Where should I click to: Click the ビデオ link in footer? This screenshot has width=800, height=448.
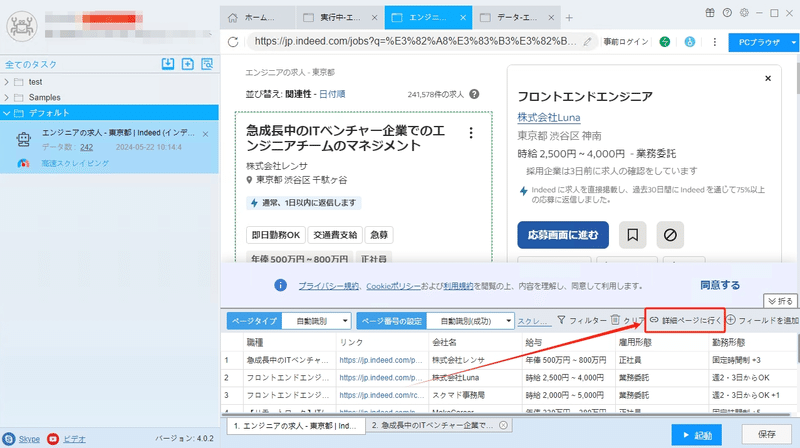point(74,439)
